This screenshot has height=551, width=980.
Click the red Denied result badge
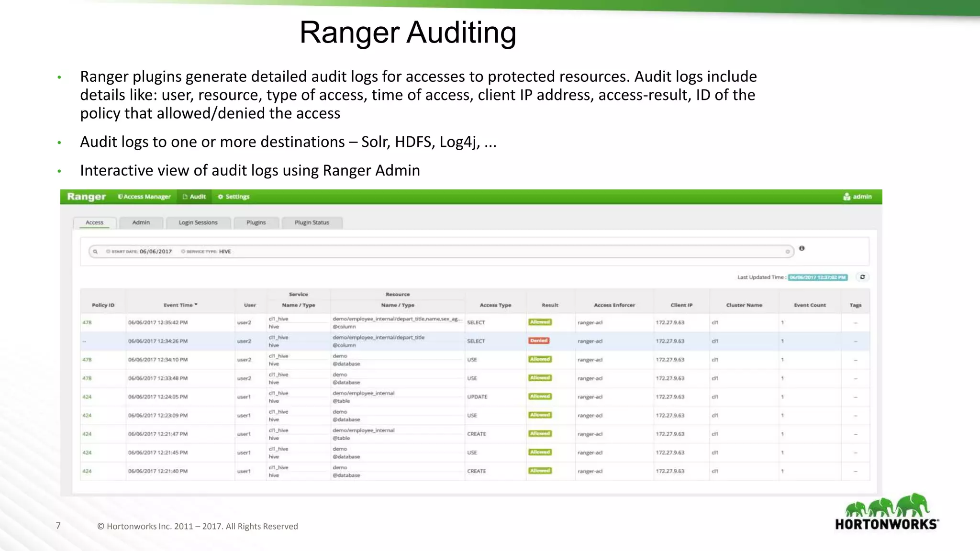pos(539,341)
